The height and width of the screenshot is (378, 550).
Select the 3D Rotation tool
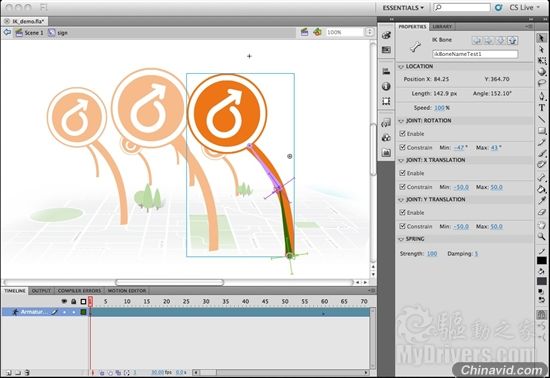542,72
